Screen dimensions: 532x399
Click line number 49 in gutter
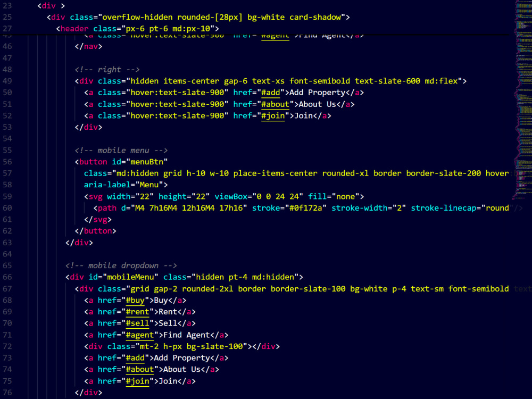7,81
